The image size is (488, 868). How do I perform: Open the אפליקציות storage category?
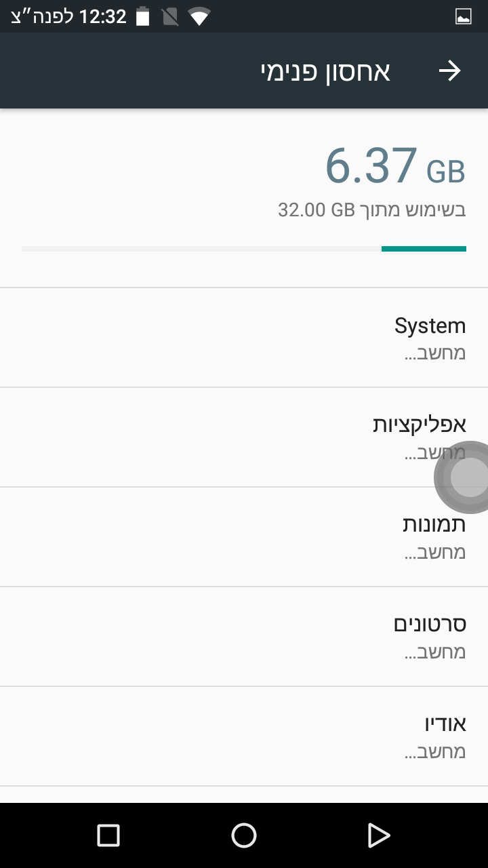click(x=244, y=437)
